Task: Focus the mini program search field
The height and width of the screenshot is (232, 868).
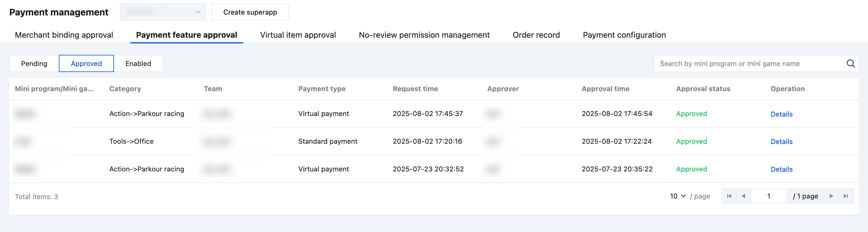Action: pos(748,64)
